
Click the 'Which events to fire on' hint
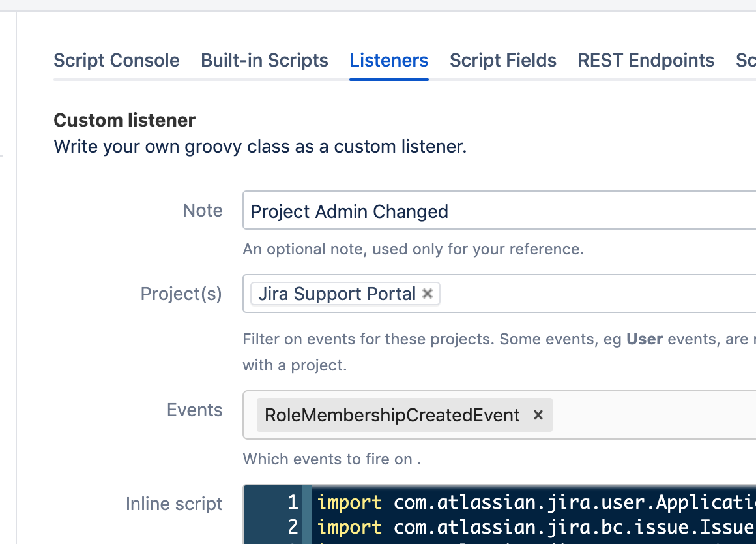pos(332,459)
